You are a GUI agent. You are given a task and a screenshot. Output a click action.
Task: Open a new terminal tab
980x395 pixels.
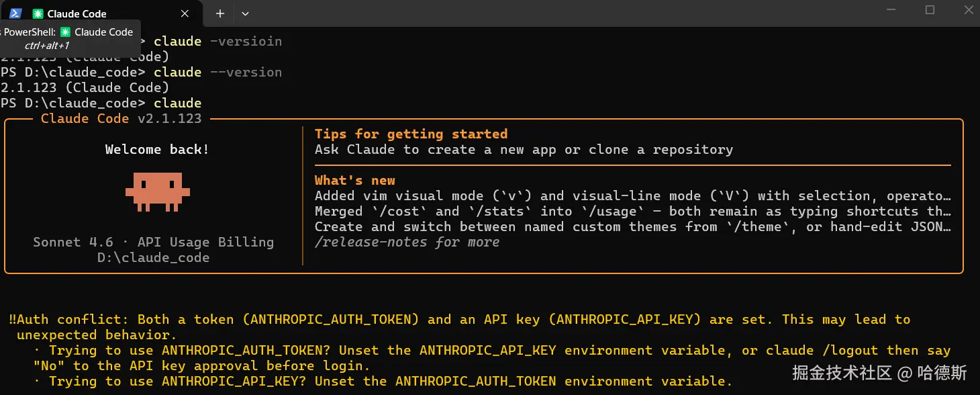click(x=219, y=13)
